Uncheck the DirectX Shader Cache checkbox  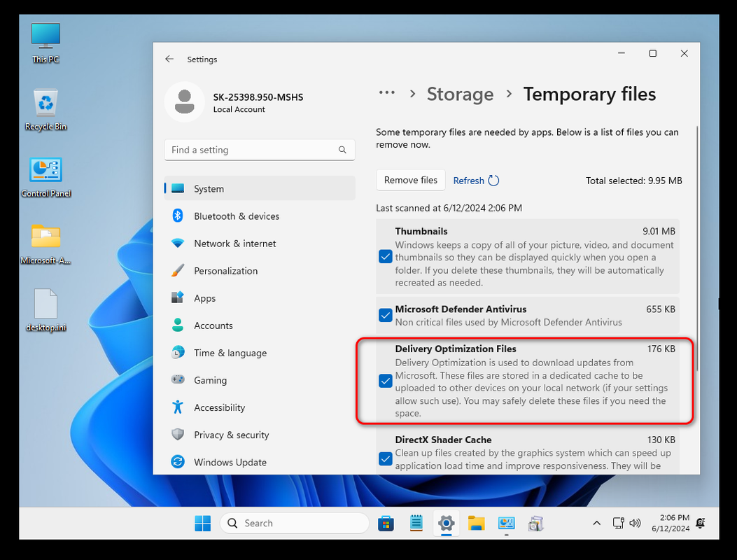[x=386, y=459]
